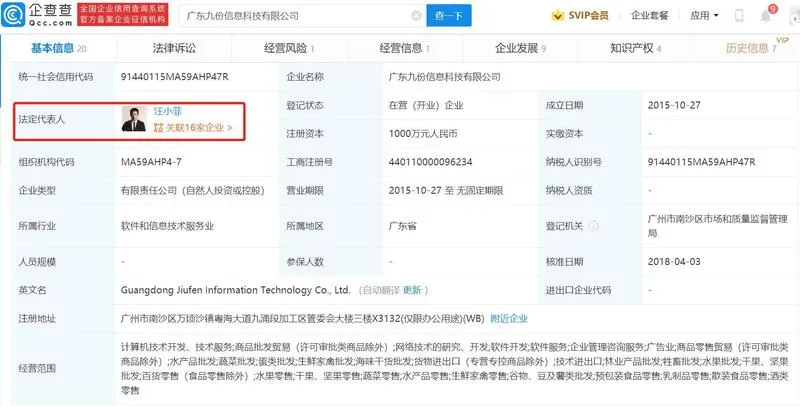Switch to the 经营信息 tab
Viewport: 800px width, 407px height.
(405, 48)
